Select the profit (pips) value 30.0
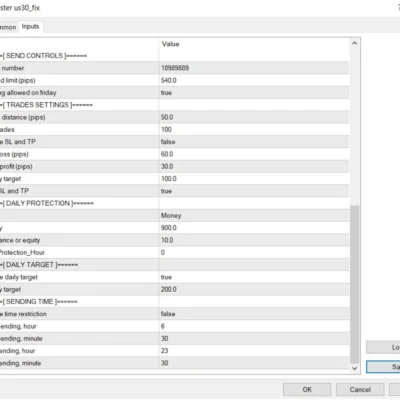The width and height of the screenshot is (400, 400). (x=167, y=166)
